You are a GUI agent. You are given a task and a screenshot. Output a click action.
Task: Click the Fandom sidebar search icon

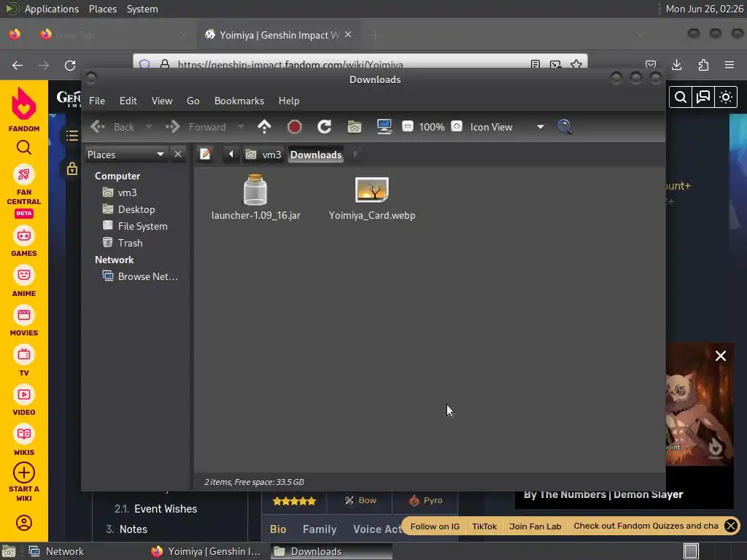24,148
